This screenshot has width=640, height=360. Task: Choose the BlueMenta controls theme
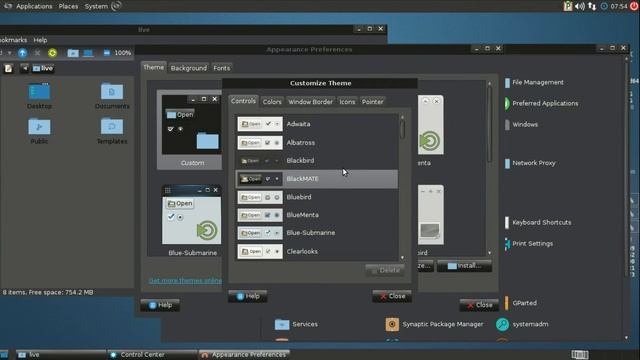pos(317,215)
